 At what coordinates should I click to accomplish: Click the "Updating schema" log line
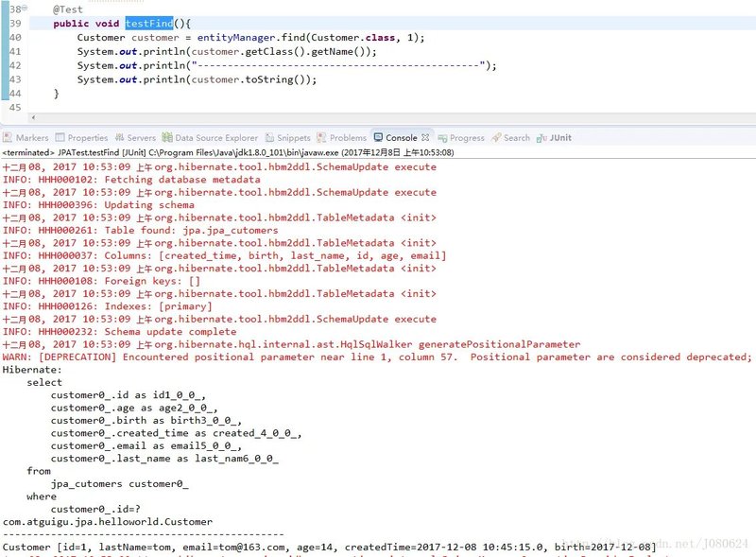pos(98,205)
